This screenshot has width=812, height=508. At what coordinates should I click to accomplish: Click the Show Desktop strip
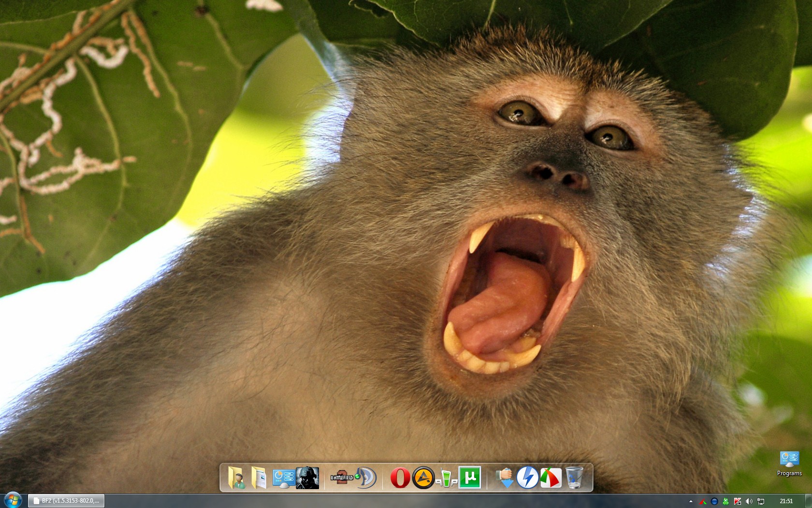pyautogui.click(x=809, y=501)
